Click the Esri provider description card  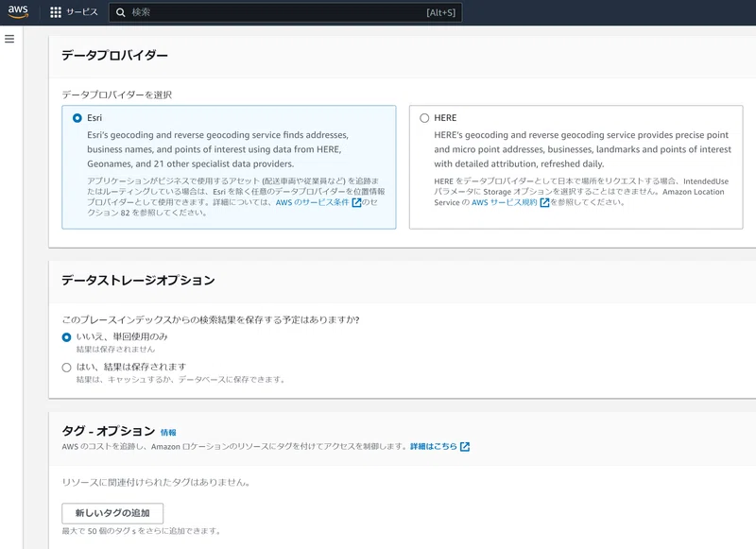click(229, 167)
